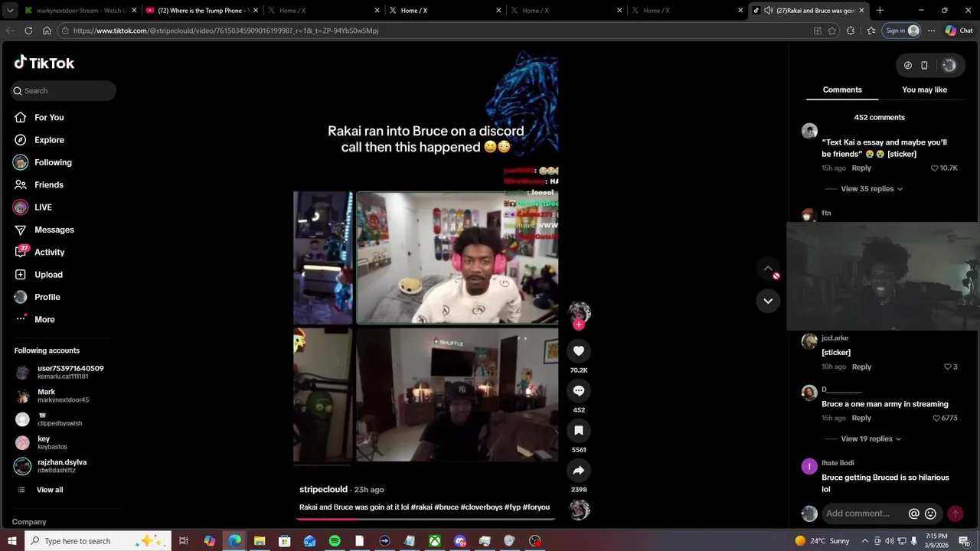Reply to 'Bruce a one man army' comment
This screenshot has width=980, height=551.
[x=861, y=419]
